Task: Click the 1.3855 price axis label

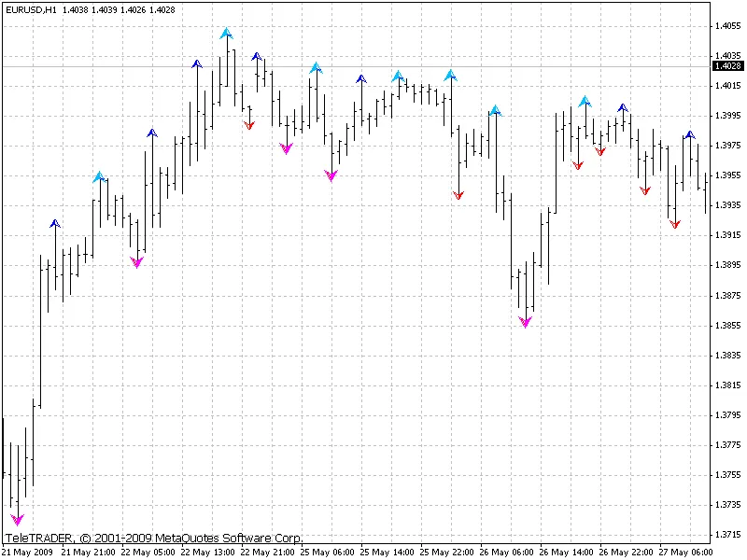Action: (726, 326)
